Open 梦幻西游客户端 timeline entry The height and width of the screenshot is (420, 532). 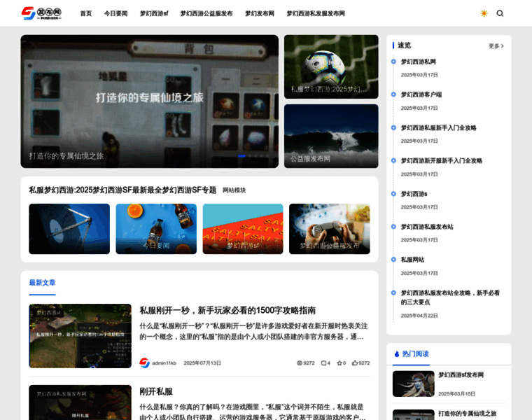click(x=421, y=94)
